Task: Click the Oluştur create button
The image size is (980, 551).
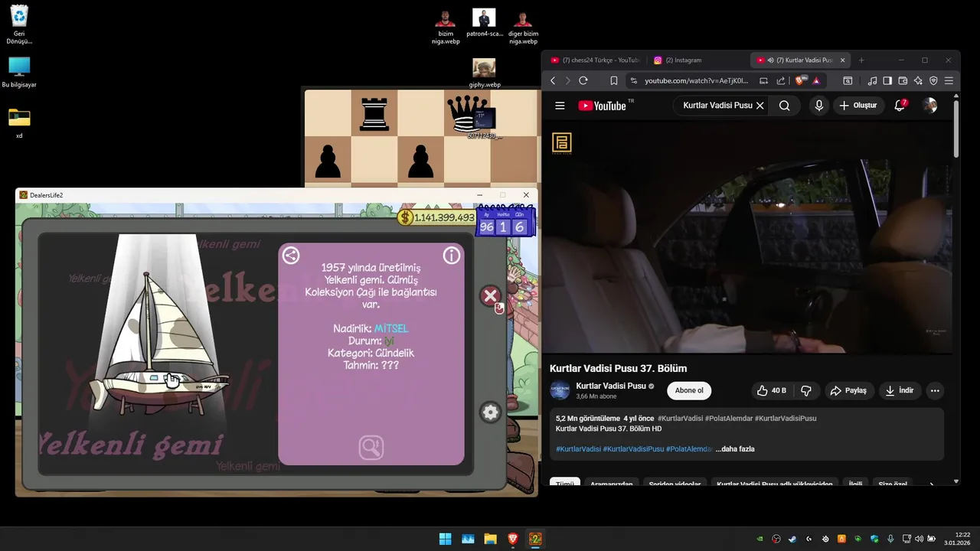Action: pos(858,106)
